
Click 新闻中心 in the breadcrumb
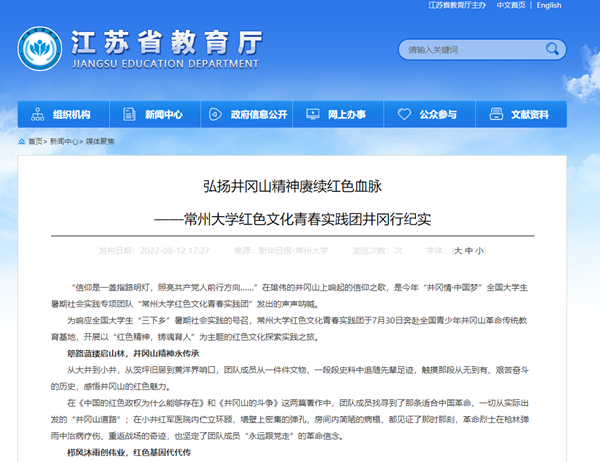pos(65,142)
